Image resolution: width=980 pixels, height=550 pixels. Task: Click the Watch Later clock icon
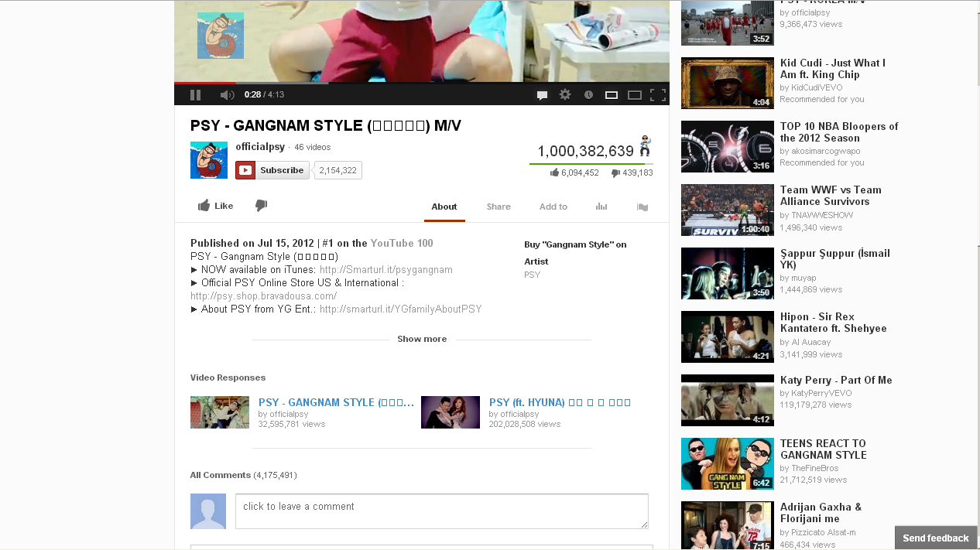click(588, 94)
